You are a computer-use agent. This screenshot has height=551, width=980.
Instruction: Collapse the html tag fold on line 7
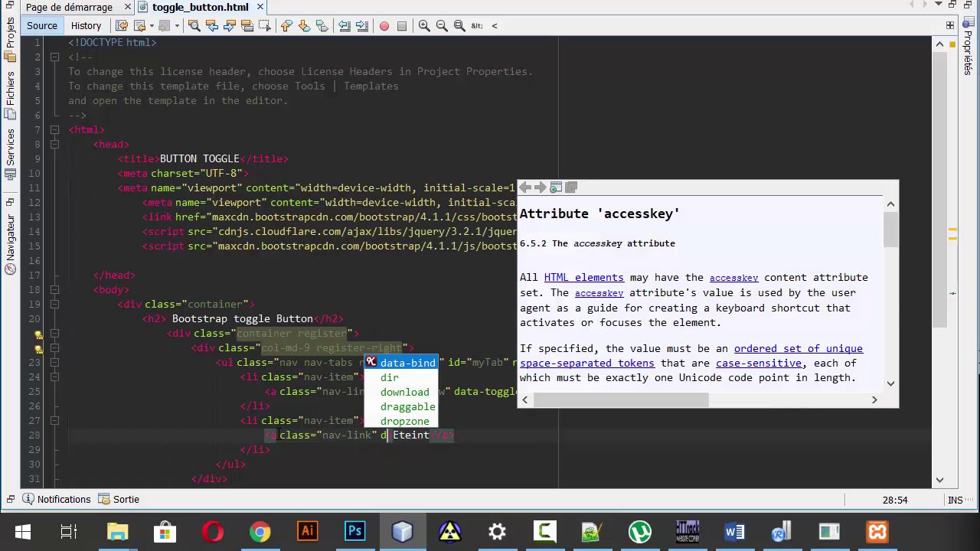54,130
